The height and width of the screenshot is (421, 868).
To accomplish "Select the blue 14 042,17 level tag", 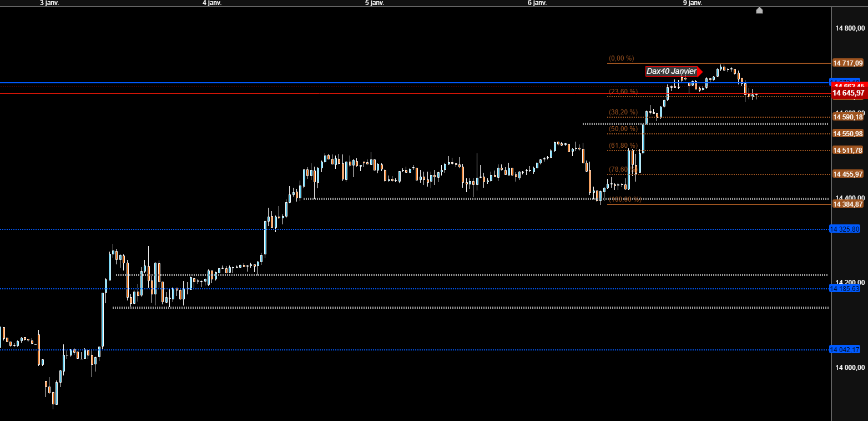I will click(x=845, y=349).
